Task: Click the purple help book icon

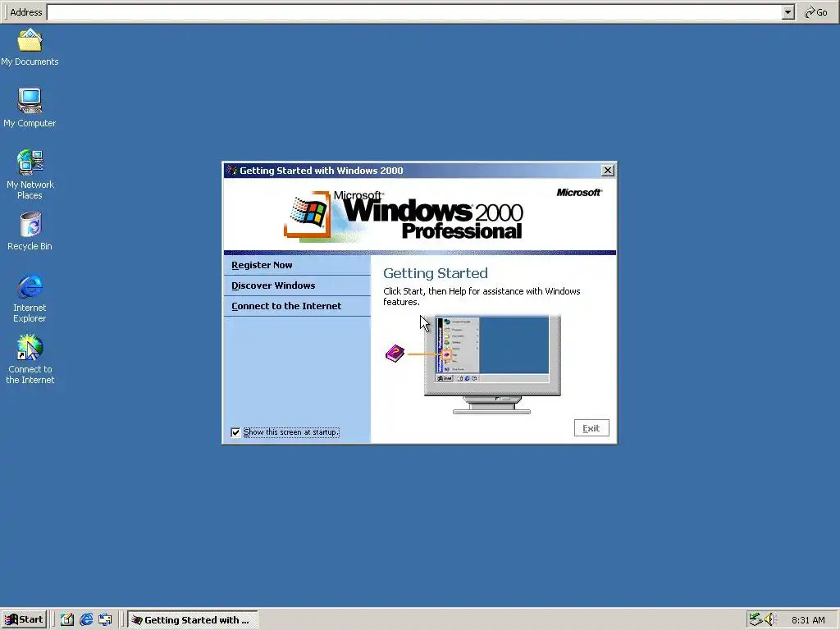Action: click(395, 354)
